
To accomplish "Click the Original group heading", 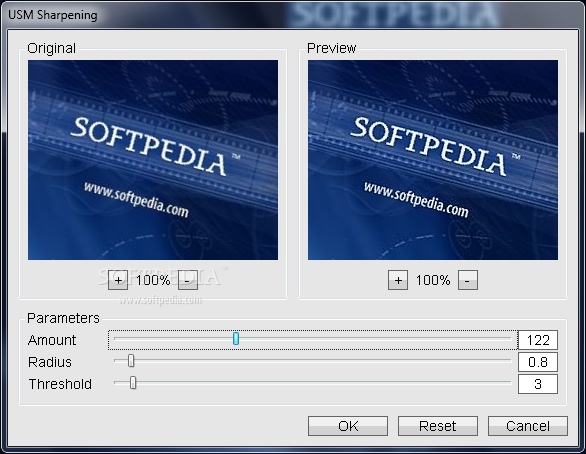I will (x=52, y=49).
